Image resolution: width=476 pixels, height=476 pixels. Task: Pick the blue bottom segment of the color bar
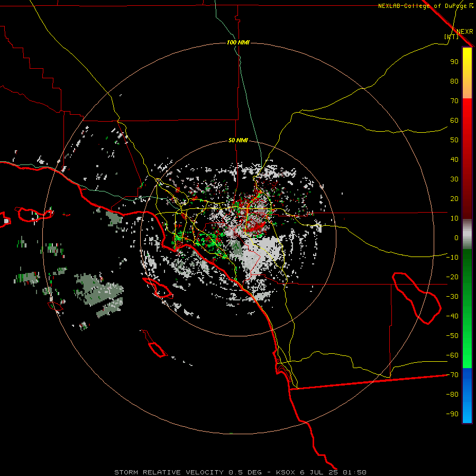(467, 396)
